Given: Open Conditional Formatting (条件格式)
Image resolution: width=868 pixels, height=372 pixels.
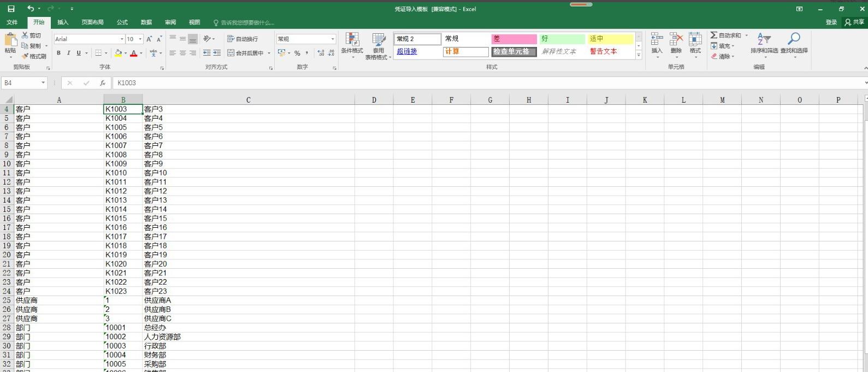Looking at the screenshot, I should pyautogui.click(x=352, y=45).
